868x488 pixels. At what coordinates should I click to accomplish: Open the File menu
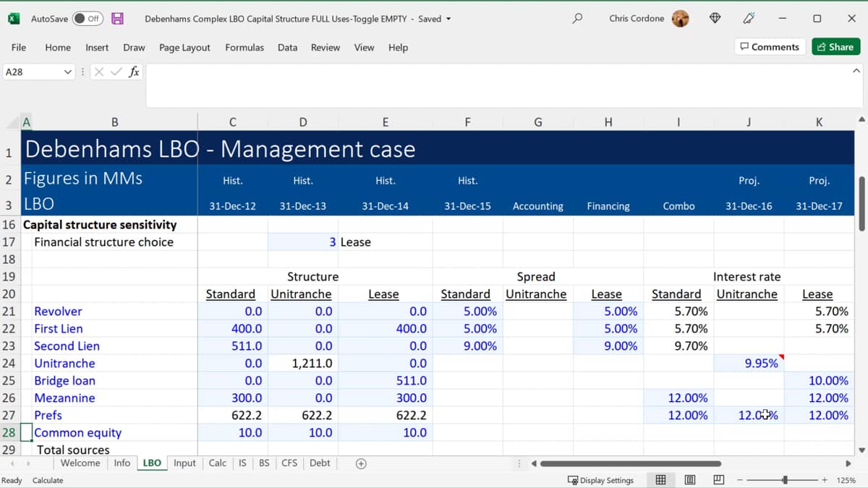click(19, 48)
